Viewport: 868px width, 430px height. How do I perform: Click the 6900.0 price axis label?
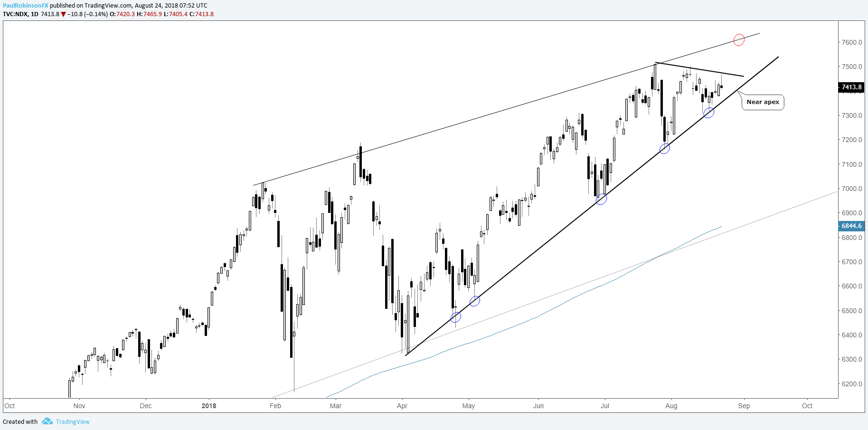click(852, 213)
